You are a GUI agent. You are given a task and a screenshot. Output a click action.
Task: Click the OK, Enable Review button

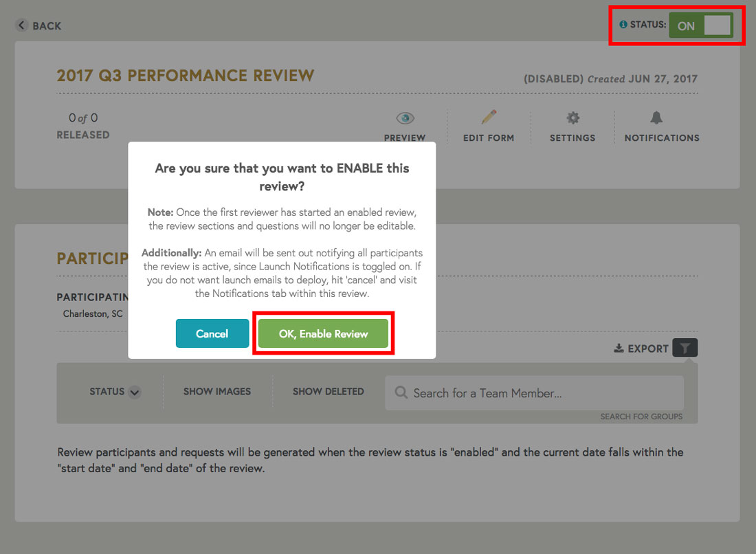[x=323, y=333]
